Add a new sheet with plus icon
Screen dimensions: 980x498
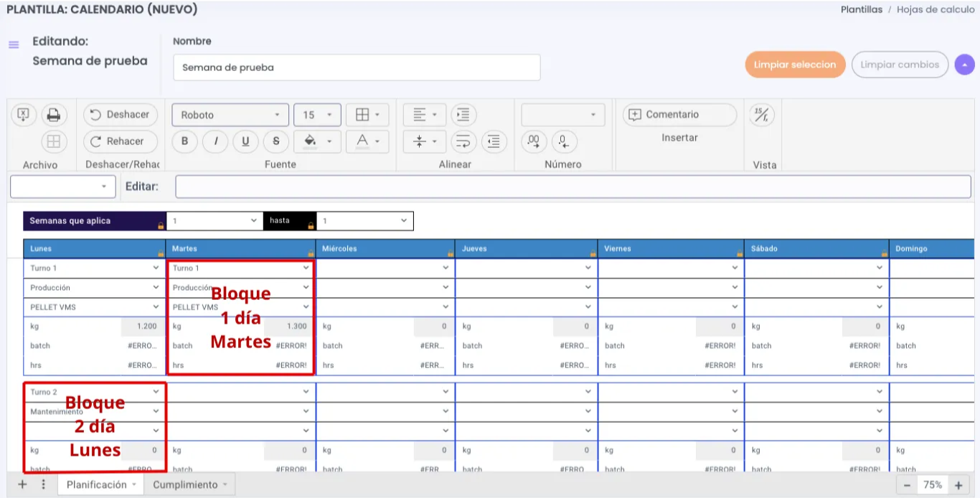click(22, 484)
